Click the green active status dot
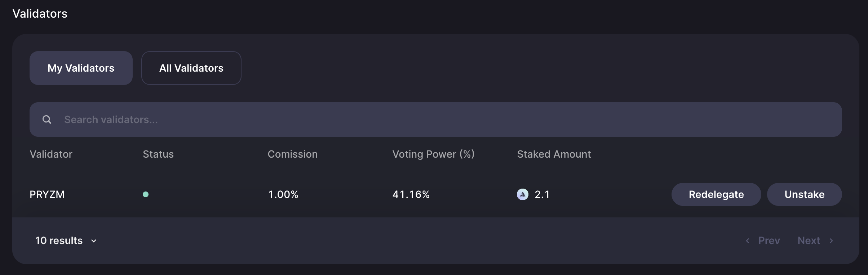The width and height of the screenshot is (868, 275). [146, 194]
